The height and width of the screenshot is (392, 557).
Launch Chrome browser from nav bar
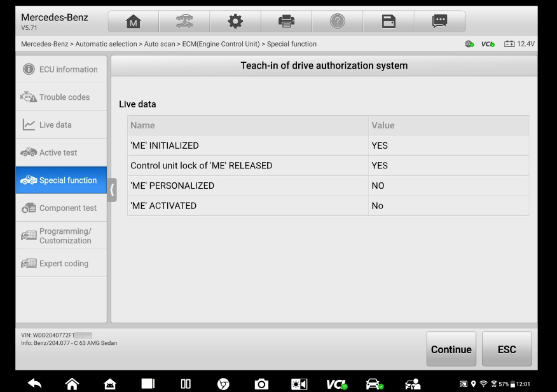pyautogui.click(x=223, y=384)
